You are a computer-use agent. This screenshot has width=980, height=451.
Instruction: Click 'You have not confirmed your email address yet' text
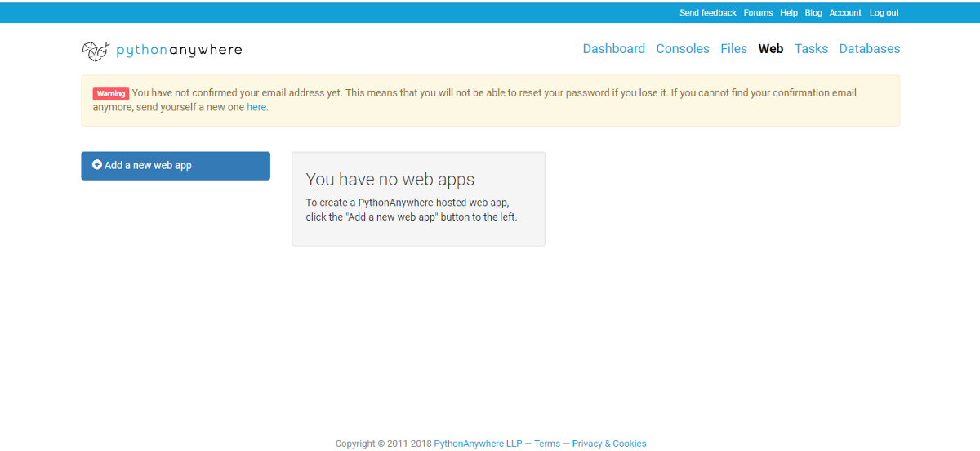coord(237,93)
